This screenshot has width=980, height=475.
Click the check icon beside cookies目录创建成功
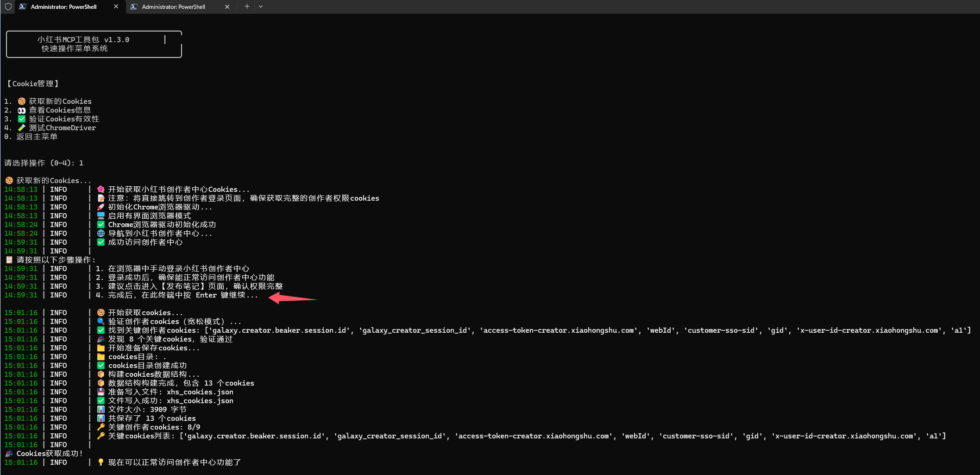(101, 365)
